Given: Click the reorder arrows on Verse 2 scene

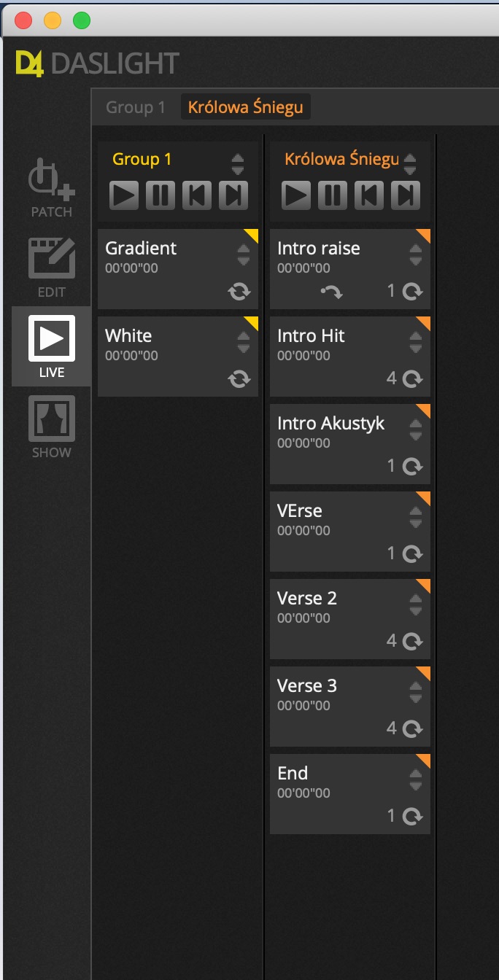Looking at the screenshot, I should (x=416, y=604).
